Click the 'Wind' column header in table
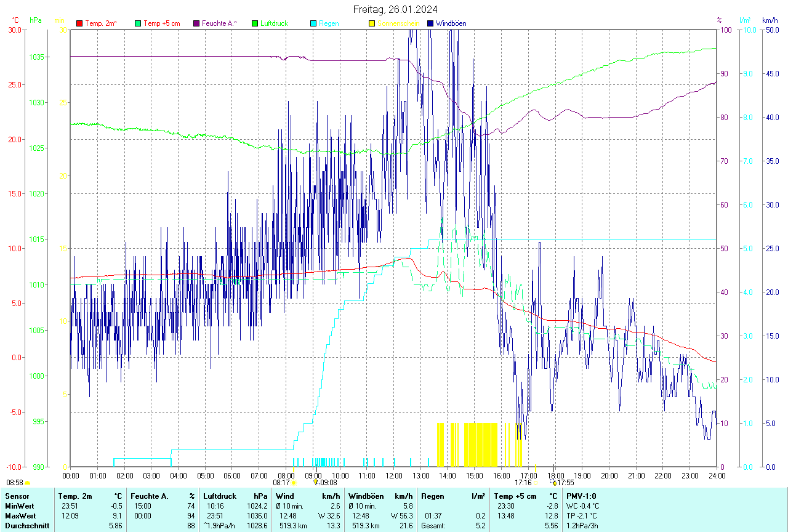Image resolution: width=788 pixels, height=532 pixels. 284,496
